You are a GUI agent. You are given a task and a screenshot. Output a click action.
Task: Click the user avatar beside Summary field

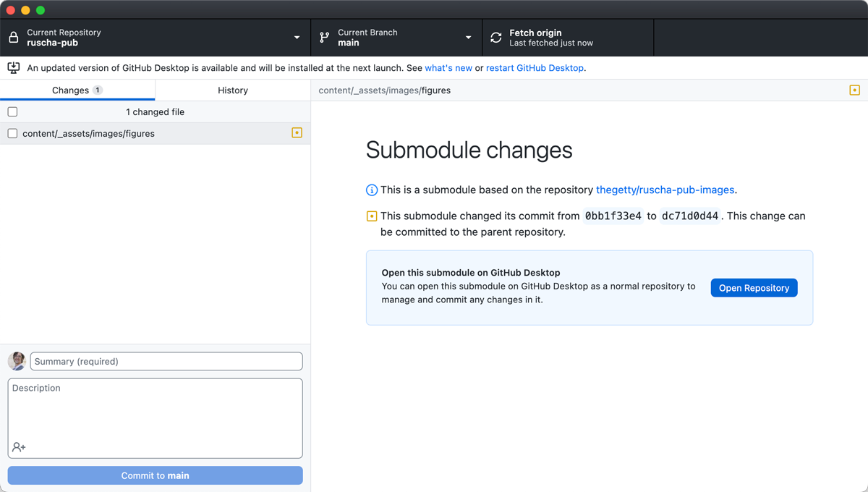tap(17, 361)
